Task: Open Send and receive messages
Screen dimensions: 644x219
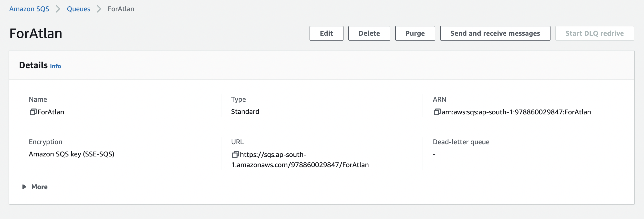Action: click(x=495, y=33)
